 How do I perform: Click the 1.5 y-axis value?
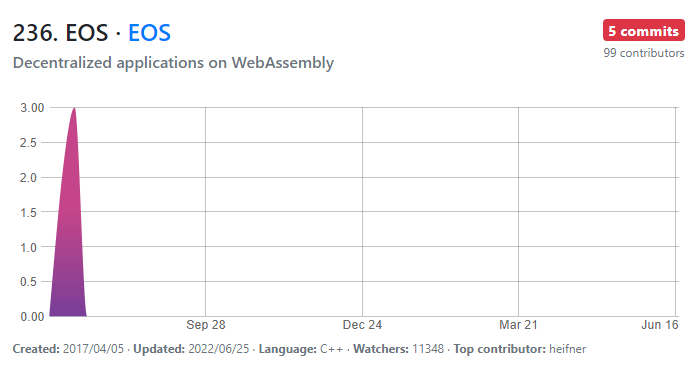28,213
